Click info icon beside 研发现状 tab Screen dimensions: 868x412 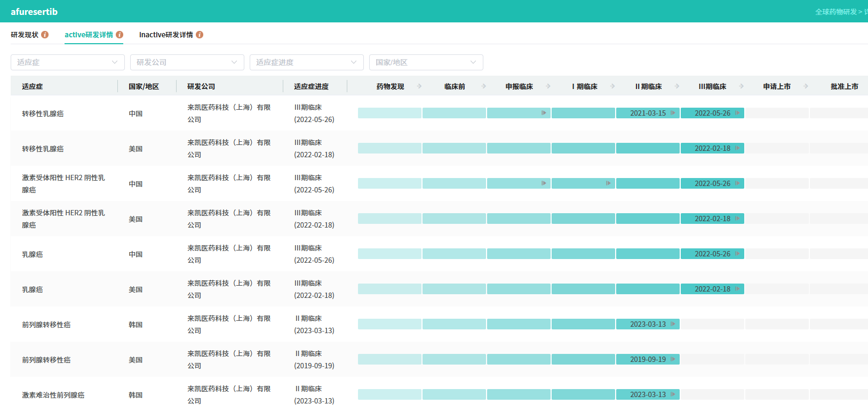[x=45, y=35]
